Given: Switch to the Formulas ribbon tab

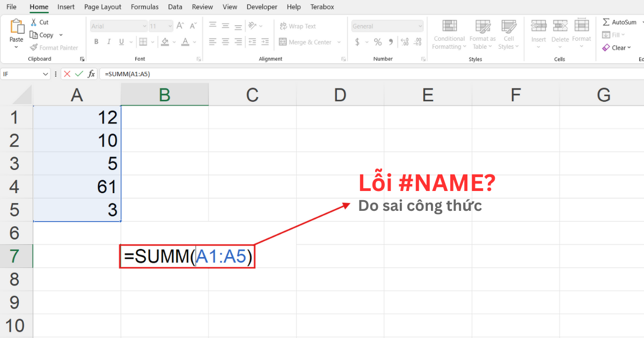Looking at the screenshot, I should click(144, 6).
